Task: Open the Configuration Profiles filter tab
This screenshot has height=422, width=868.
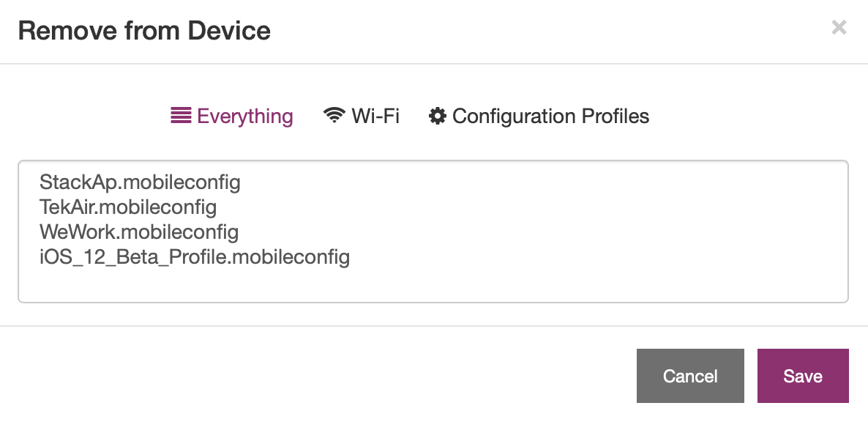Action: [539, 116]
